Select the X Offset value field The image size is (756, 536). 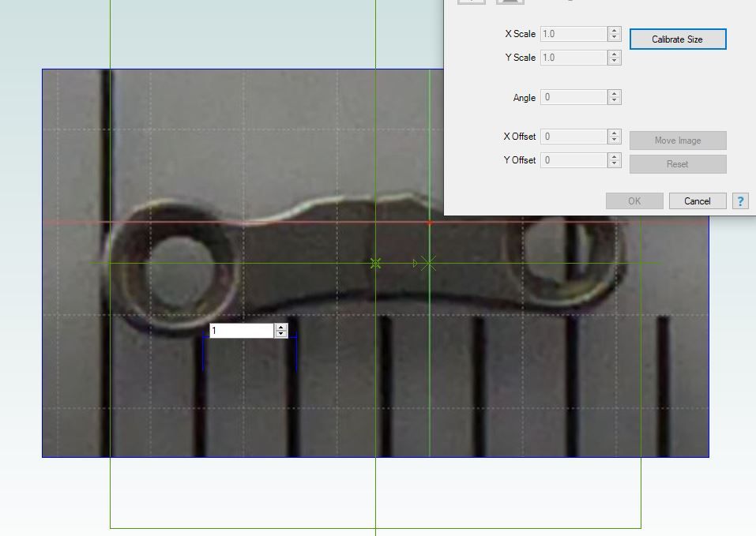pos(574,137)
